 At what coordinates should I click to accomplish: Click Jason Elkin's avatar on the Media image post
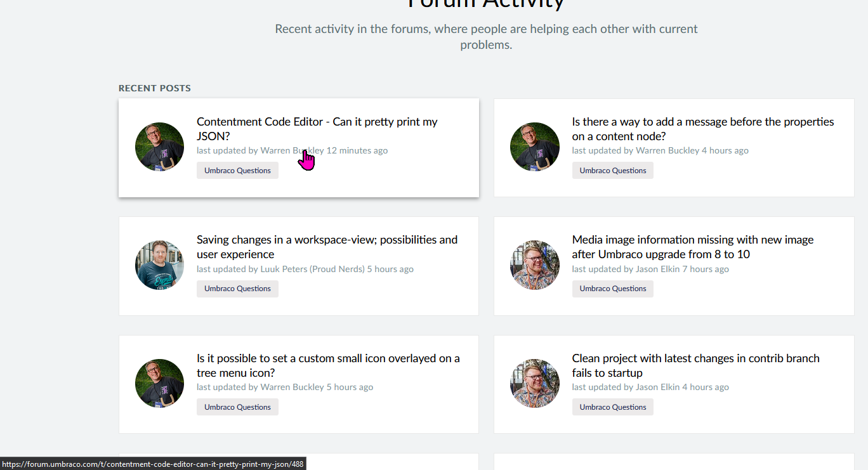click(535, 265)
